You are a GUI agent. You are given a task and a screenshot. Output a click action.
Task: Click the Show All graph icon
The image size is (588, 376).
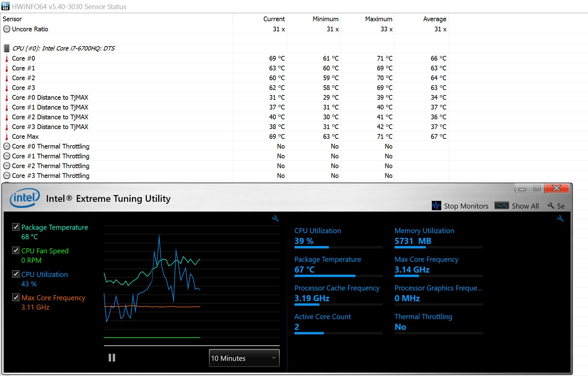pyautogui.click(x=501, y=206)
